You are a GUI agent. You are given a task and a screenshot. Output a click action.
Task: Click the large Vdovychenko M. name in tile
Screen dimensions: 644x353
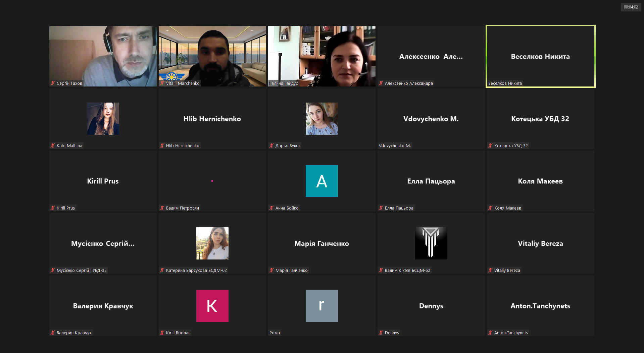pyautogui.click(x=431, y=119)
